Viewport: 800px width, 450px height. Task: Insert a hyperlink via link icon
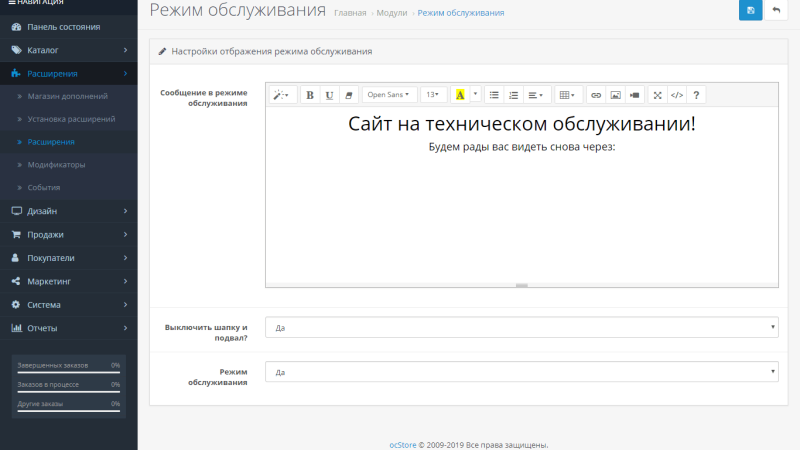(x=596, y=95)
